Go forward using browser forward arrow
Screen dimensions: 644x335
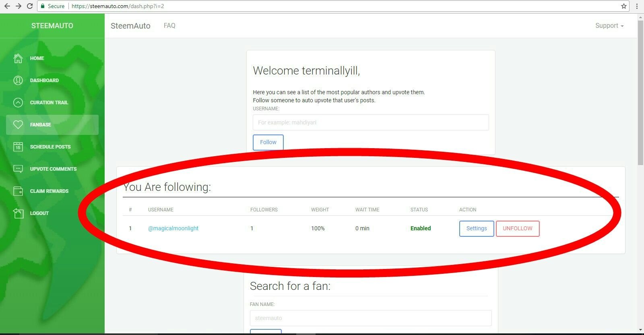[18, 6]
